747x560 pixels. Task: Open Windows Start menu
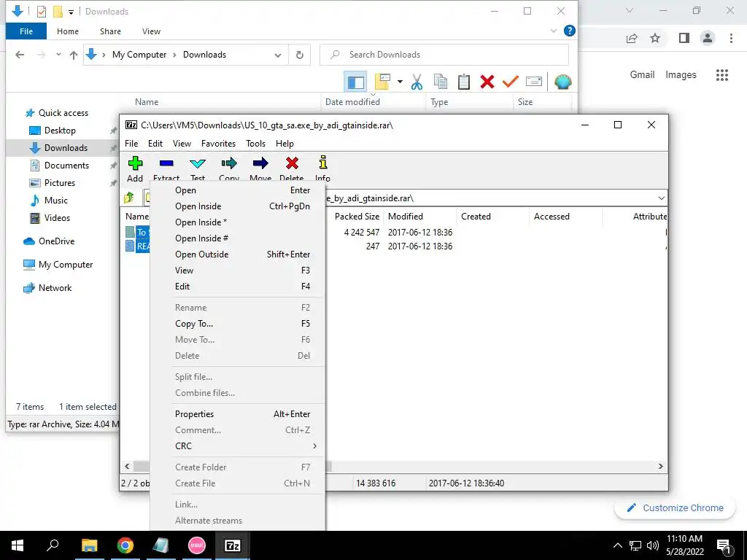point(18,545)
